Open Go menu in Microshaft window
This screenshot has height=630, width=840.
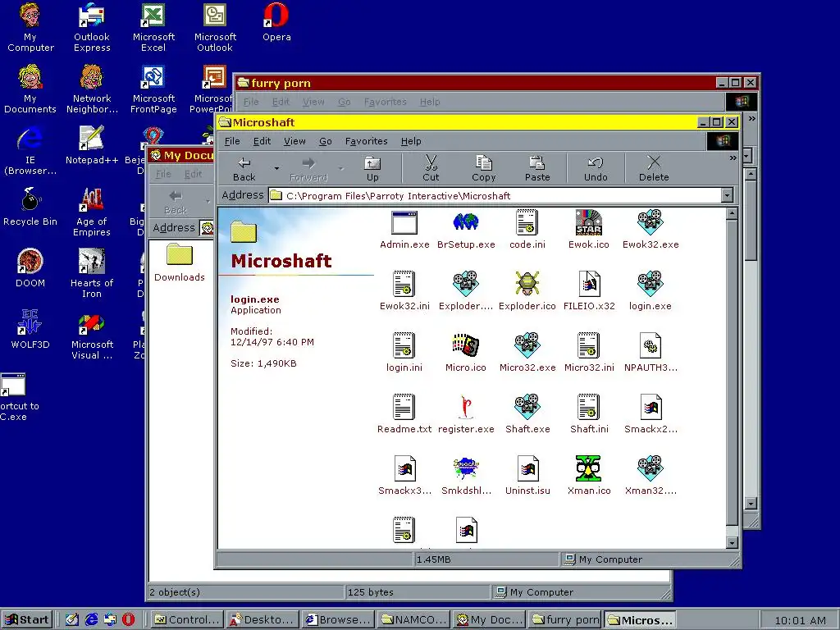tap(325, 141)
